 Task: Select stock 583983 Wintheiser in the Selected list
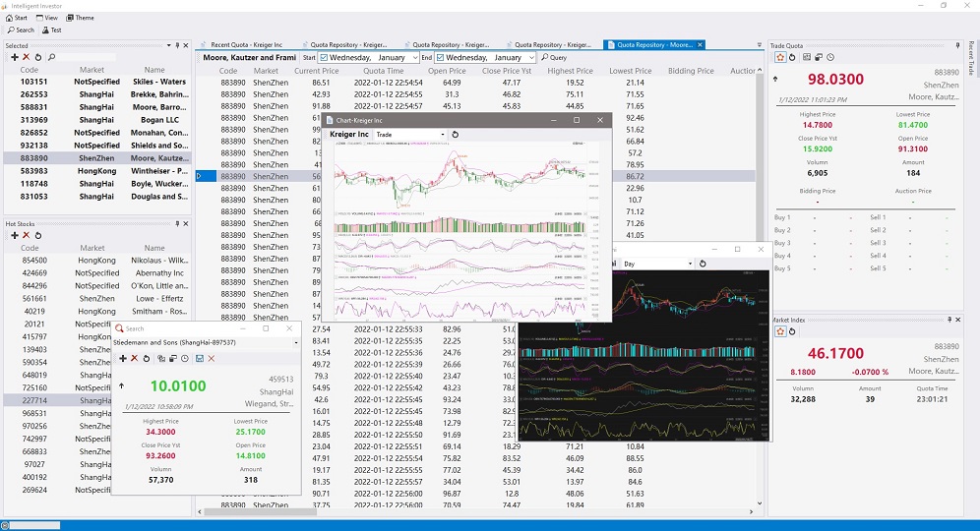coord(97,171)
